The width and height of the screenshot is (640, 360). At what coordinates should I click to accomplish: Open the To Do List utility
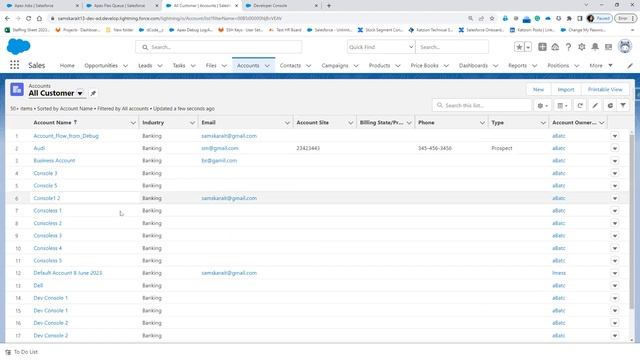click(22, 352)
